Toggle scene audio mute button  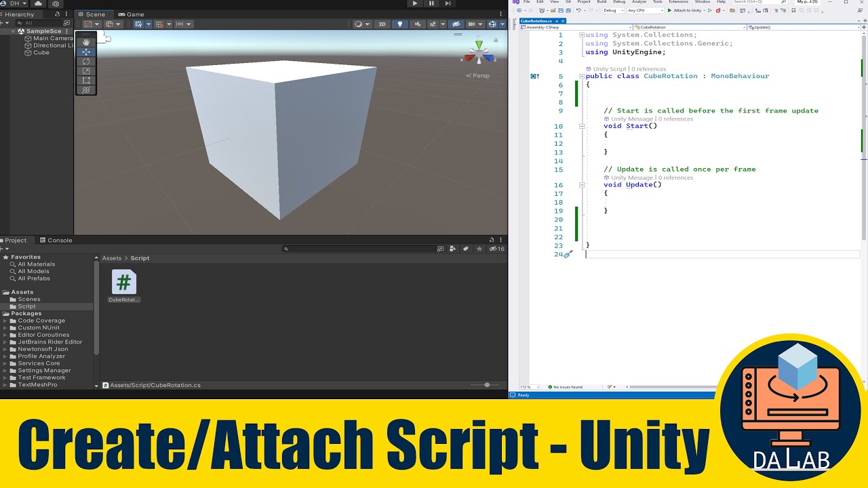[x=416, y=24]
